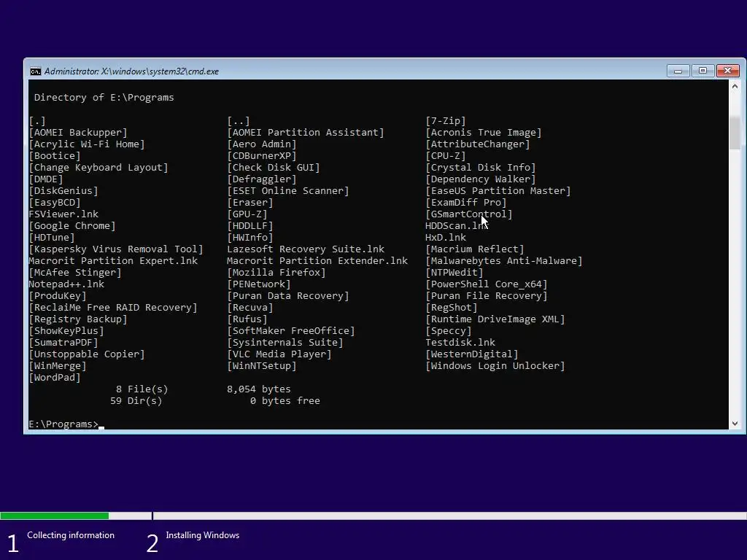Click the [Defraggler] entry
This screenshot has height=560, width=747.
[x=262, y=179]
